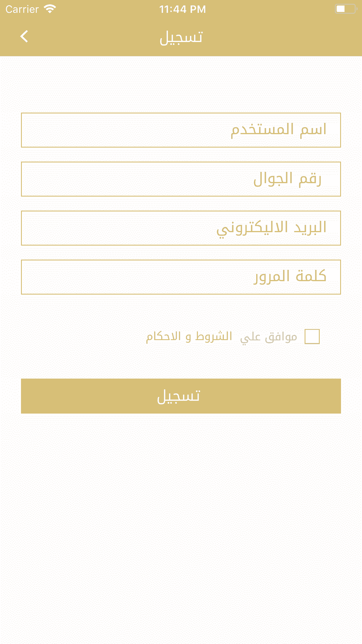Tap the battery indicator icon
Image resolution: width=362 pixels, height=644 pixels.
coord(345,9)
